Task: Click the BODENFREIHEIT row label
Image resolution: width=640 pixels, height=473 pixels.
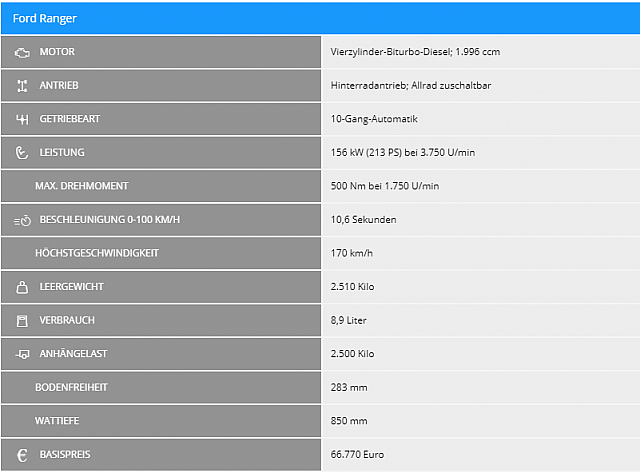Action: (x=71, y=387)
